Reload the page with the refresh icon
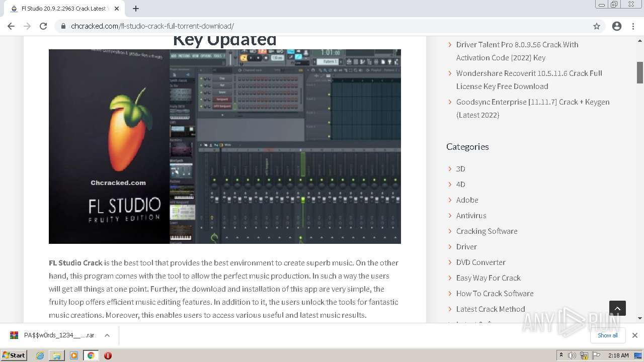This screenshot has width=644, height=362. [43, 26]
